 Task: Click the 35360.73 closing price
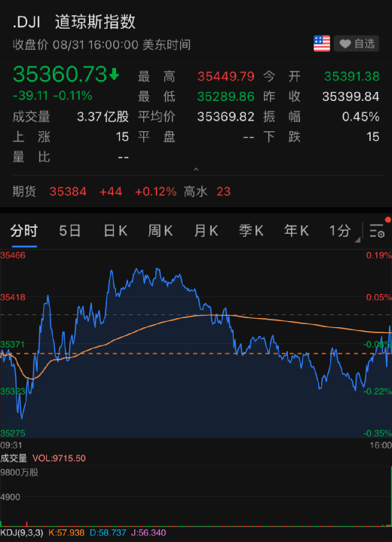pyautogui.click(x=60, y=74)
